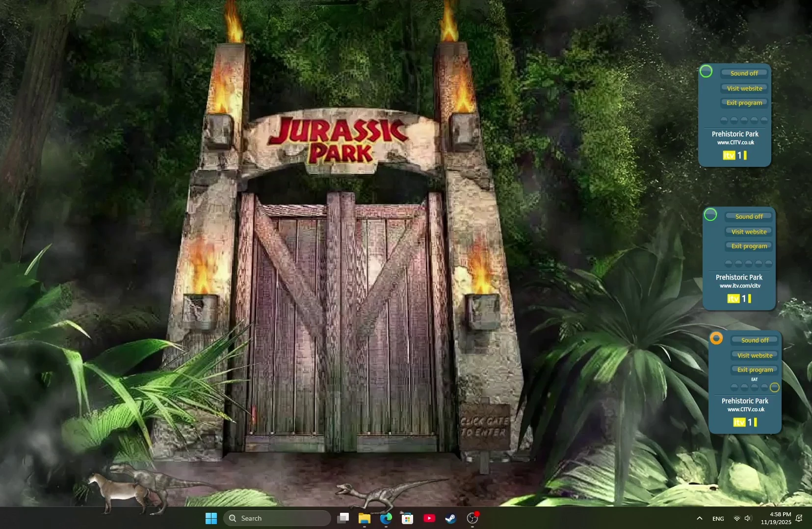Open the Windows Start menu

click(211, 518)
